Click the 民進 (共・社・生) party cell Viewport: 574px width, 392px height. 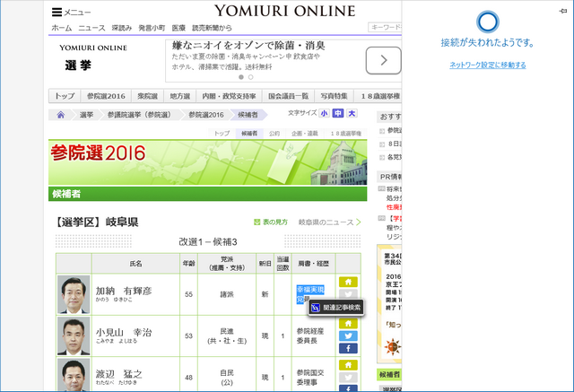point(227,336)
